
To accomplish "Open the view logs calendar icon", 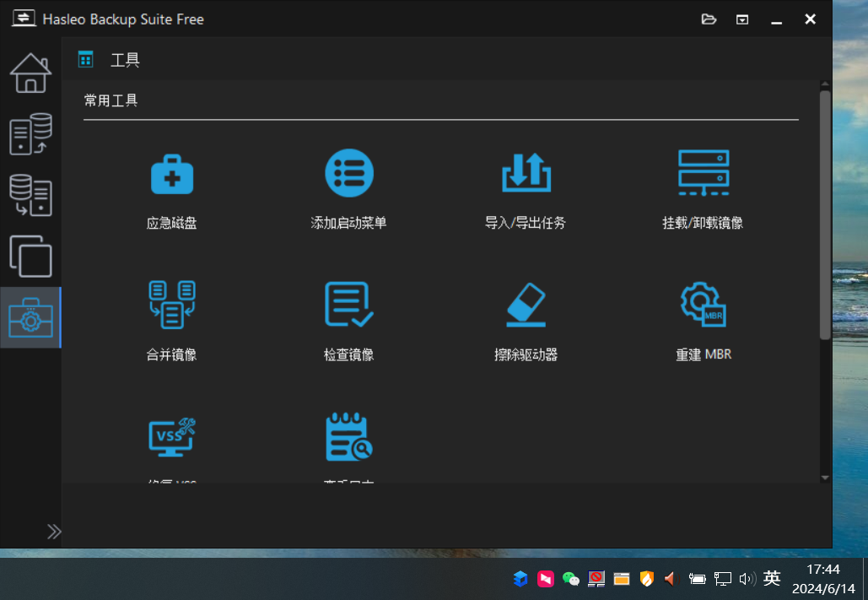I will [349, 436].
